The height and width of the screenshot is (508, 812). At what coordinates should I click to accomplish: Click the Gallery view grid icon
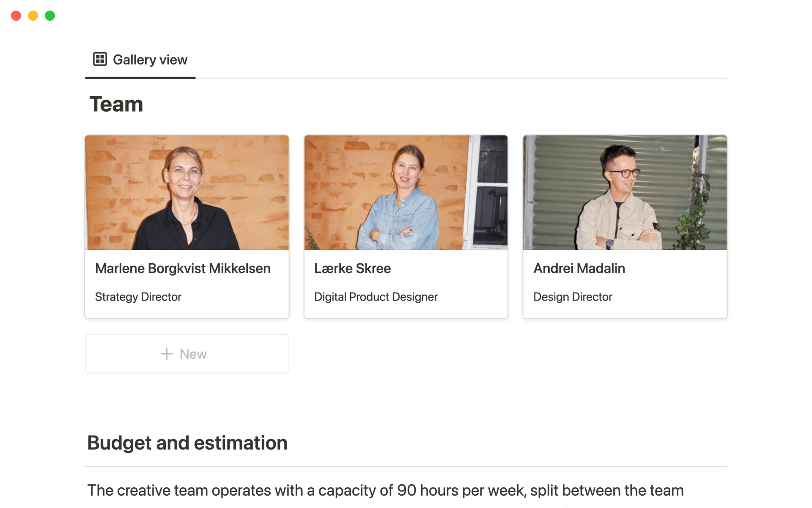100,59
